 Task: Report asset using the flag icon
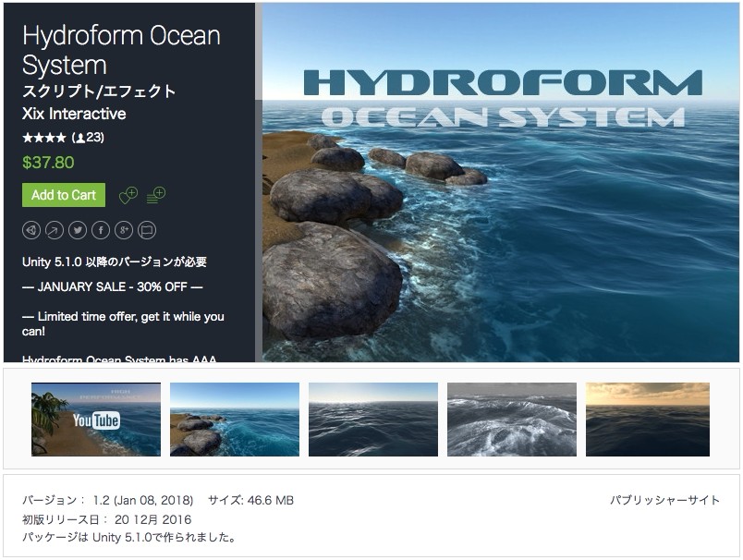[147, 230]
